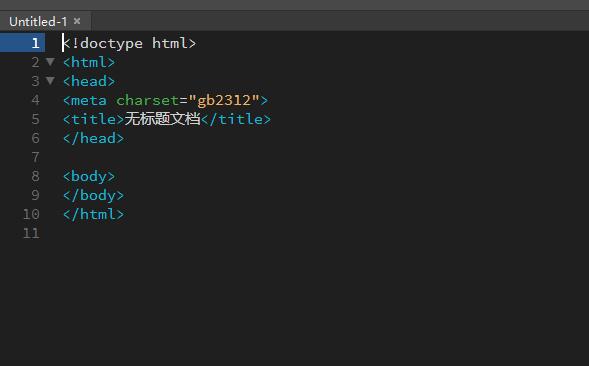Place cursor in 无标题文档 title text
The height and width of the screenshot is (366, 589).
162,119
